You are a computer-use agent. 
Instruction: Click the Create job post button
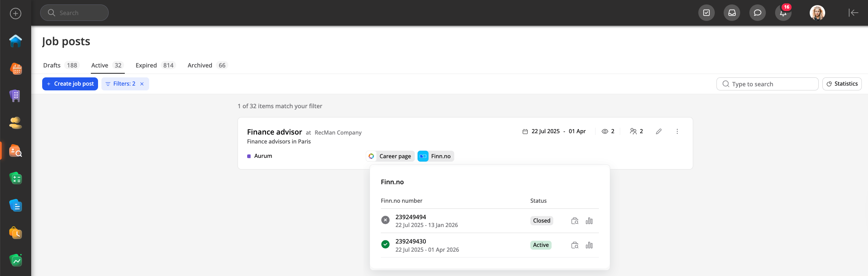tap(70, 84)
